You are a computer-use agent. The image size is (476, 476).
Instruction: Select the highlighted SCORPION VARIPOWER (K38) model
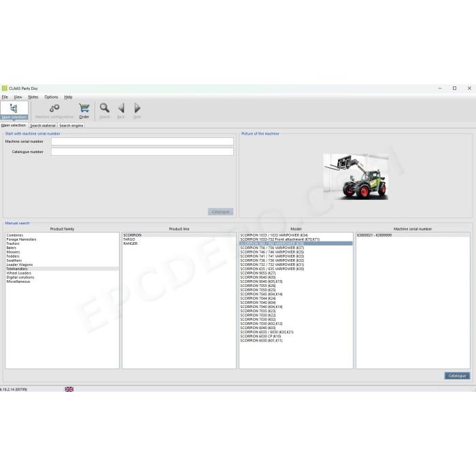tap(296, 243)
